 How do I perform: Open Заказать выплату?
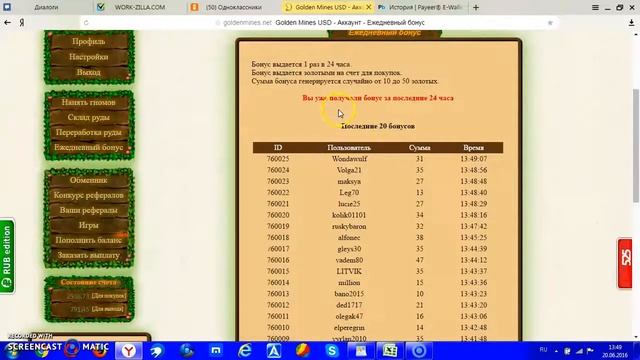coord(89,256)
